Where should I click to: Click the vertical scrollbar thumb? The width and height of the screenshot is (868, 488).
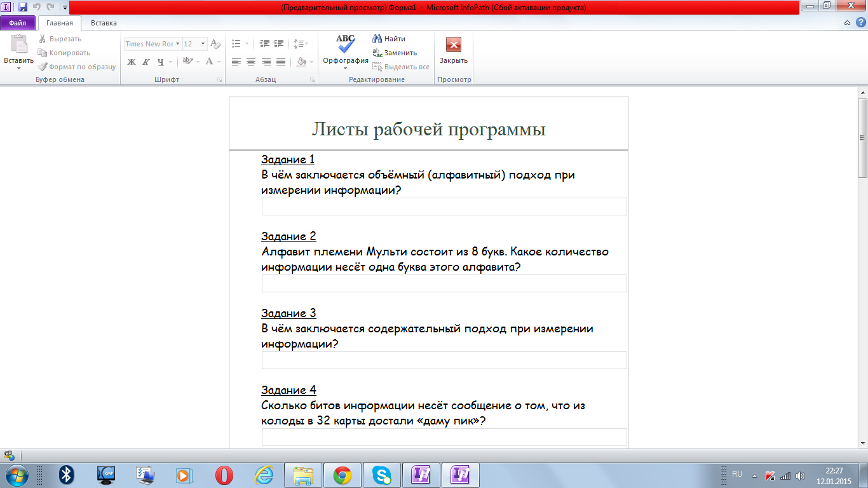[862, 137]
